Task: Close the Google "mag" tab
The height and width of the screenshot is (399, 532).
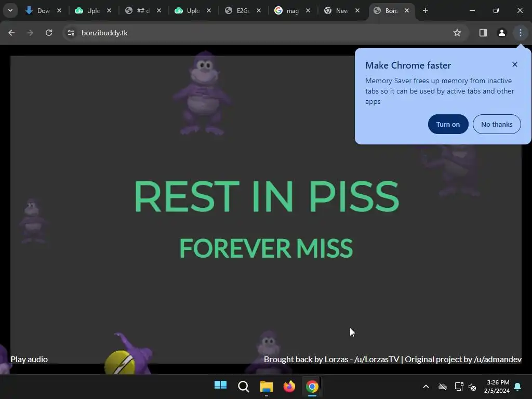Action: pyautogui.click(x=308, y=10)
